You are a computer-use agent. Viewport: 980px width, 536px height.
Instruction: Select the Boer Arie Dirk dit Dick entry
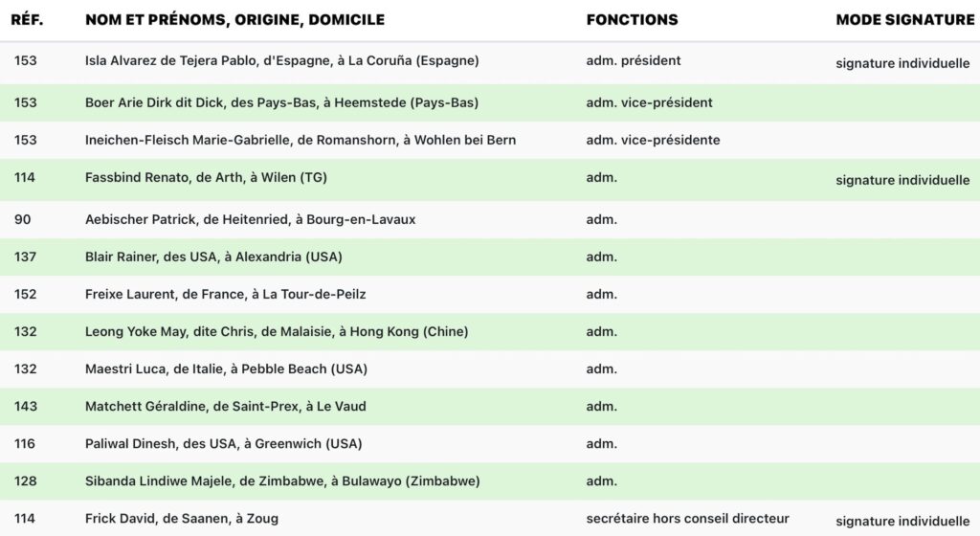281,102
